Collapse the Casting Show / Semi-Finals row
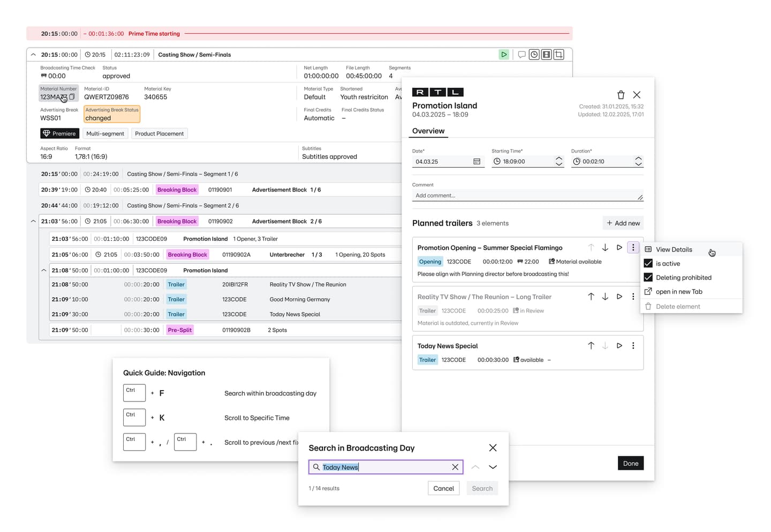Viewport: 771px width, 532px height. click(33, 54)
